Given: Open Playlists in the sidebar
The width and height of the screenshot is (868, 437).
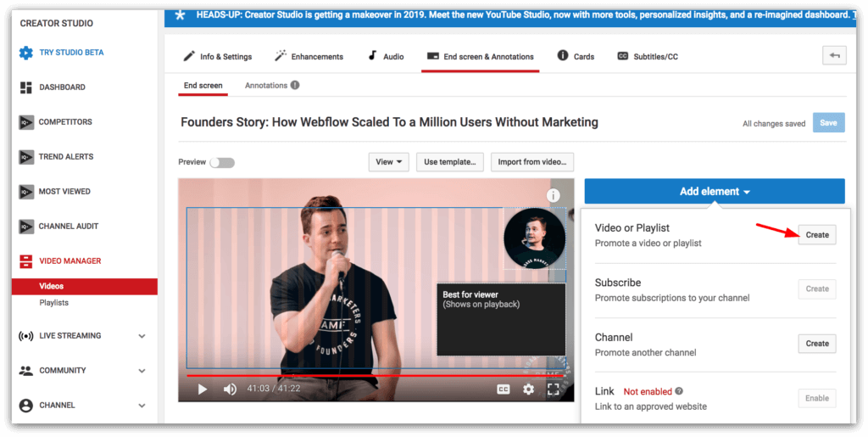Looking at the screenshot, I should [x=53, y=303].
